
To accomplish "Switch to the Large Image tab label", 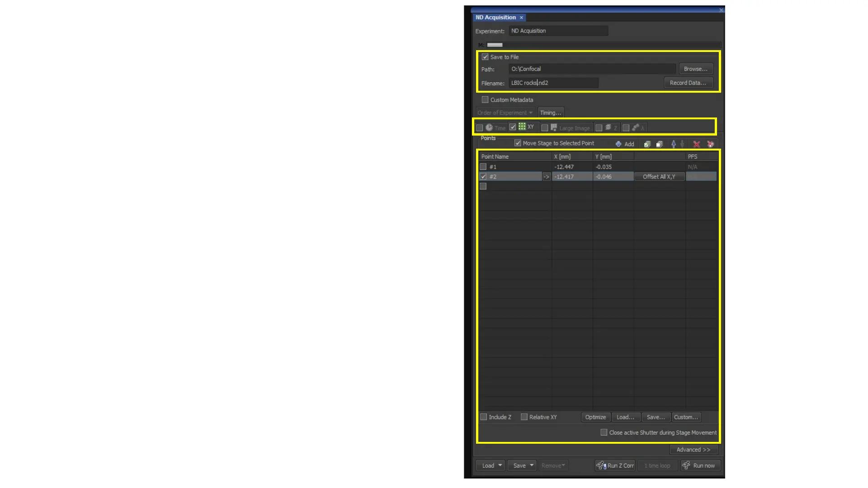I will [575, 128].
